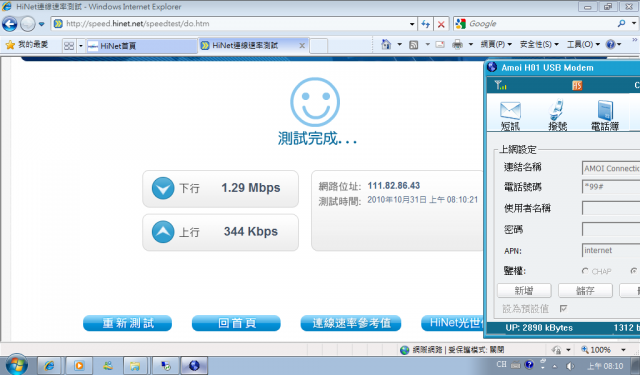
Task: Close the HiNet連線速率測試 tab
Action: pyautogui.click(x=302, y=46)
